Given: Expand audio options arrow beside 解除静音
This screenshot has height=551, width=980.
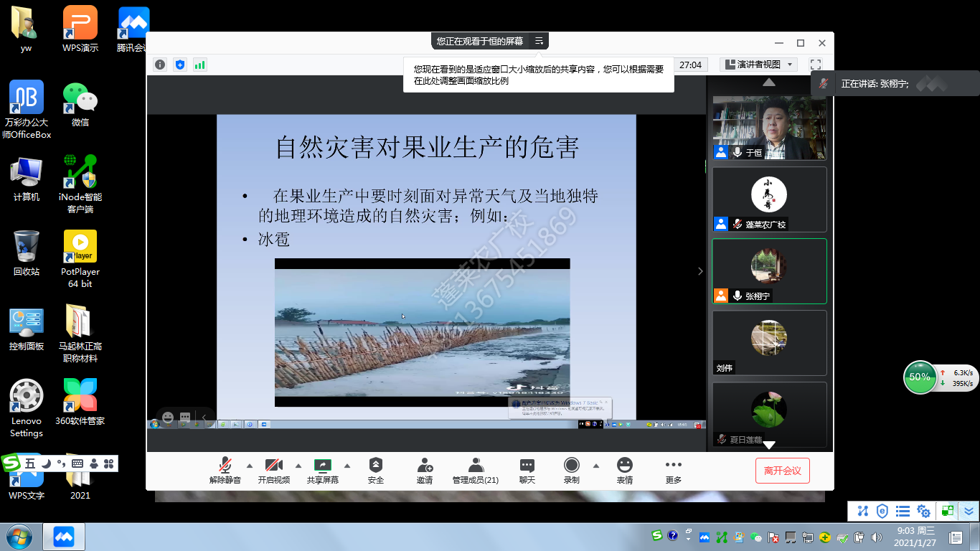Looking at the screenshot, I should [250, 465].
